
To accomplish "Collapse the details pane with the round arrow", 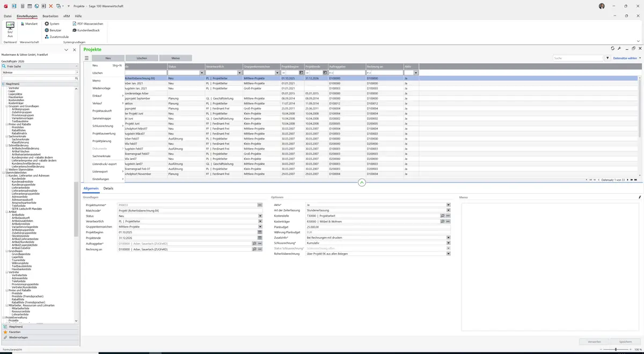I will pos(362,182).
